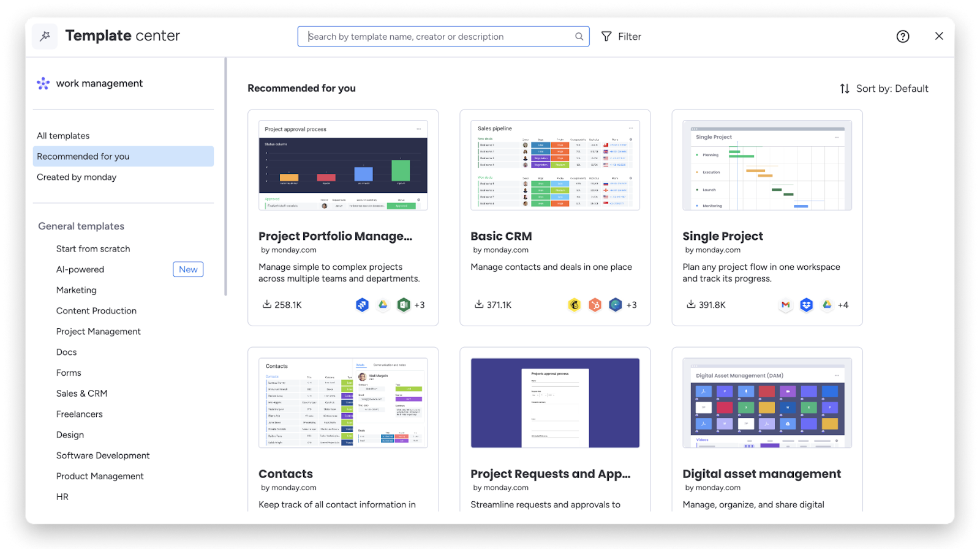Click Digital asset management title

[x=762, y=474]
